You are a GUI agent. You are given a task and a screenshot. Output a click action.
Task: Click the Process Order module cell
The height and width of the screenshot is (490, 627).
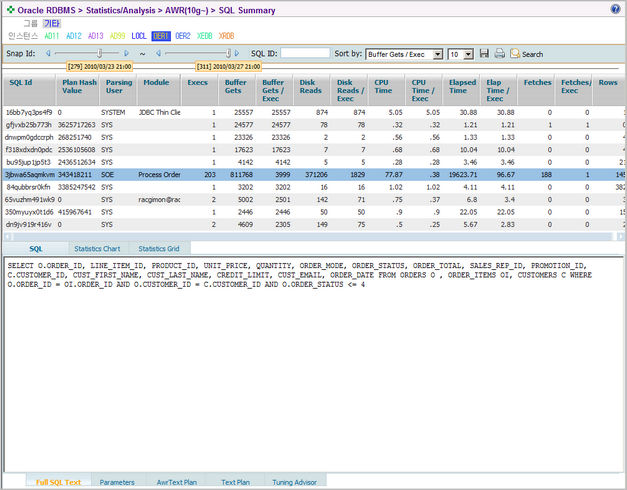[x=159, y=174]
